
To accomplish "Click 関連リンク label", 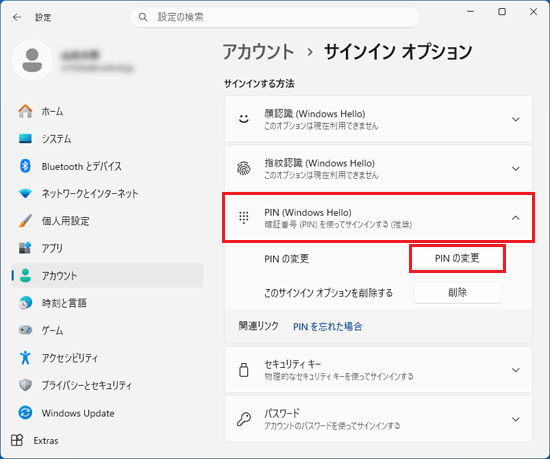I will tap(259, 326).
